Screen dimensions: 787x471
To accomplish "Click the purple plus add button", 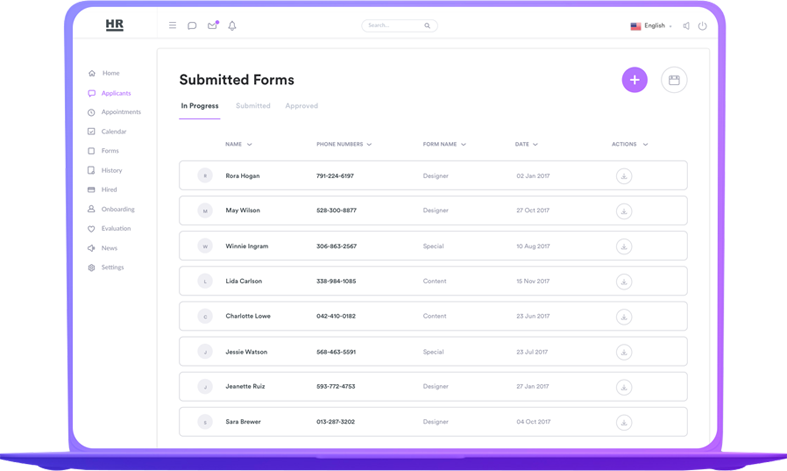I will [634, 80].
